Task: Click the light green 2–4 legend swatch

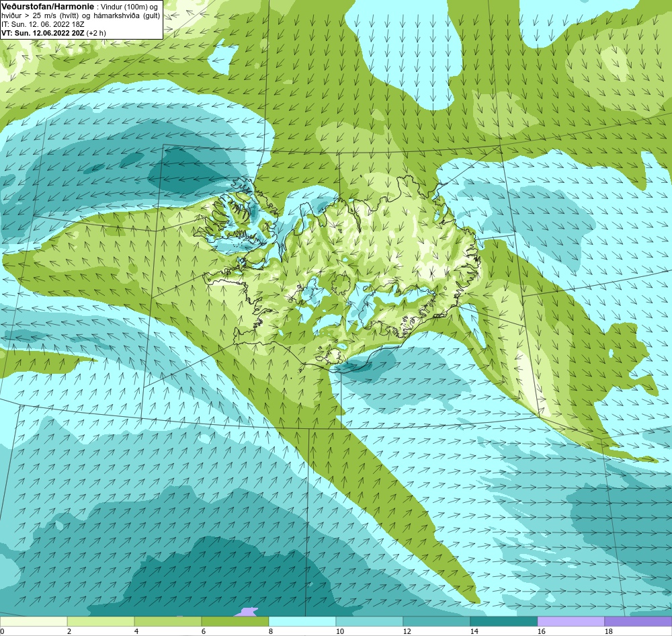Action: [101, 621]
